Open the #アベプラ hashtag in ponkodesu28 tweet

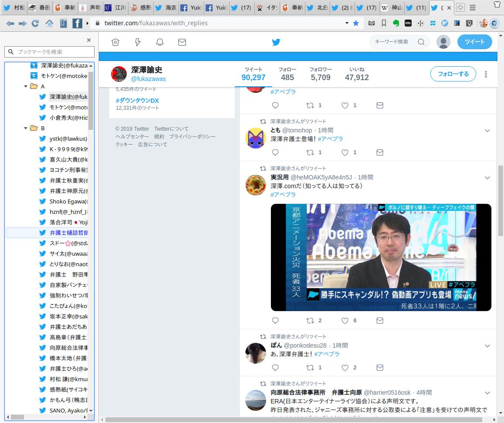[x=327, y=354]
